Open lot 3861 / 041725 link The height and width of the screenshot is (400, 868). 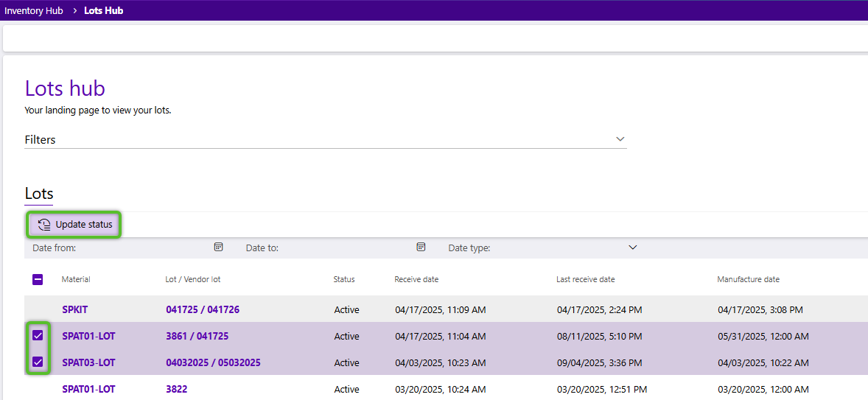point(197,336)
